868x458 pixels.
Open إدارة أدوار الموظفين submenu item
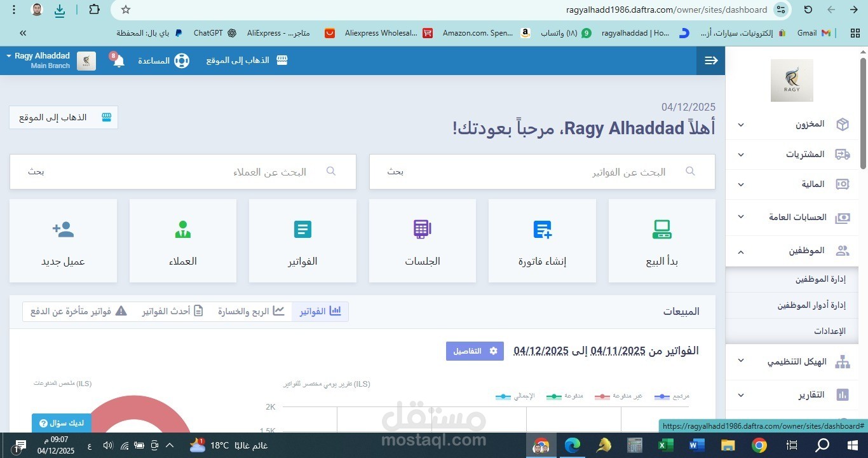(811, 305)
